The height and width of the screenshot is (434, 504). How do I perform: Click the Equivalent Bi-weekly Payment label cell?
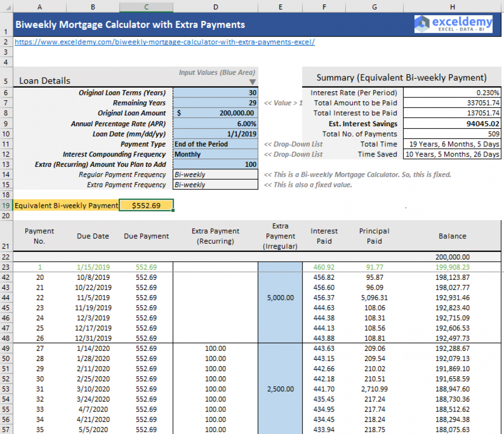click(66, 206)
